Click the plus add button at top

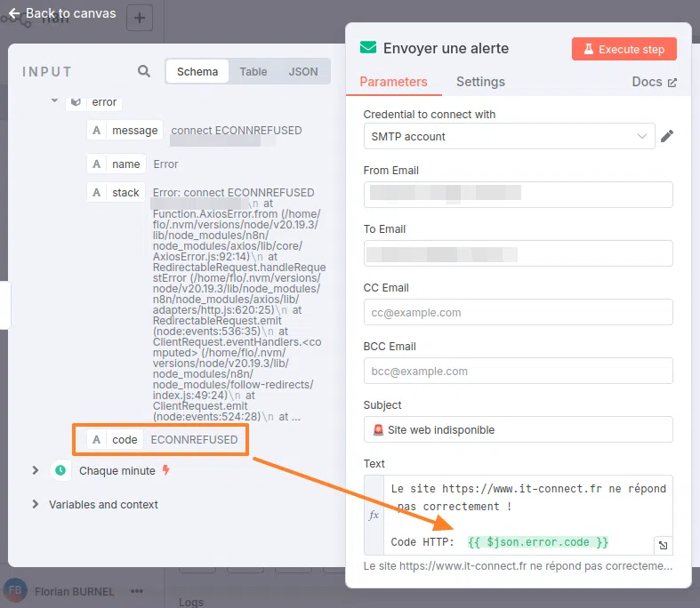[x=140, y=18]
